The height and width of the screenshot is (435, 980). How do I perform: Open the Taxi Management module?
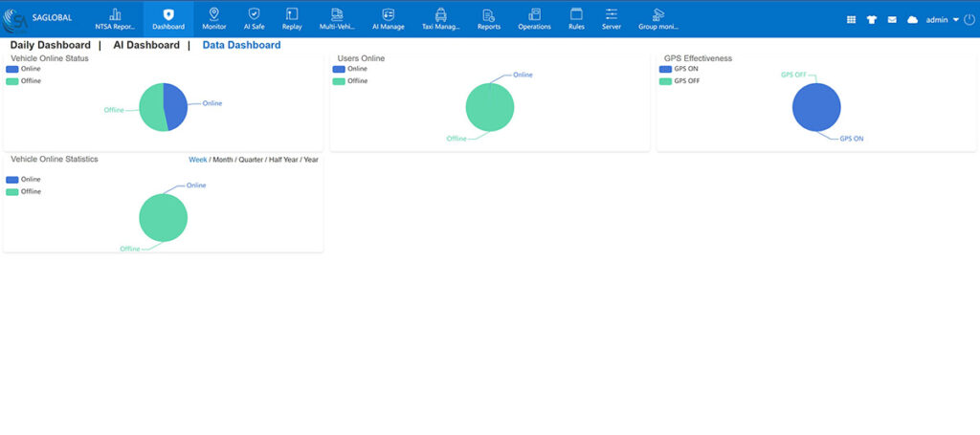tap(440, 19)
